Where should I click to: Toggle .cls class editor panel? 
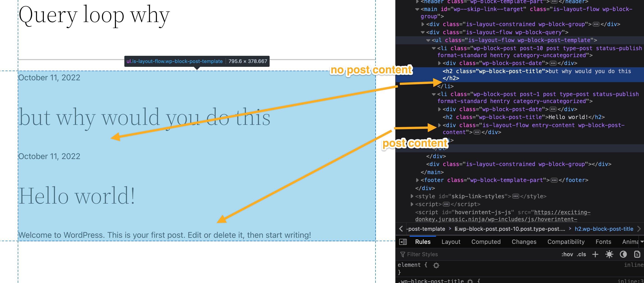(x=582, y=254)
